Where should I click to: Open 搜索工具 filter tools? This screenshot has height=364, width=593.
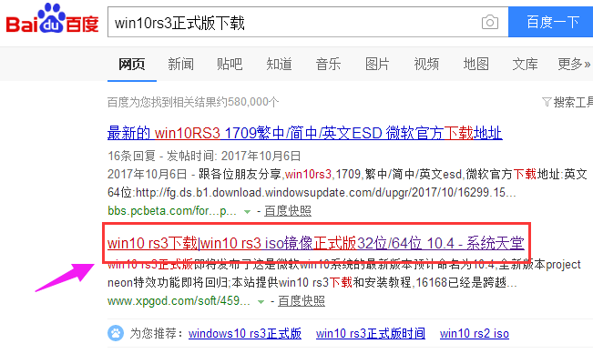tap(567, 101)
